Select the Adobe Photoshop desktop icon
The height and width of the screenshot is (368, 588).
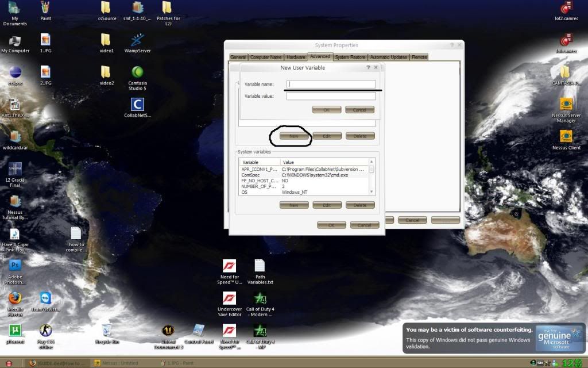(x=16, y=266)
